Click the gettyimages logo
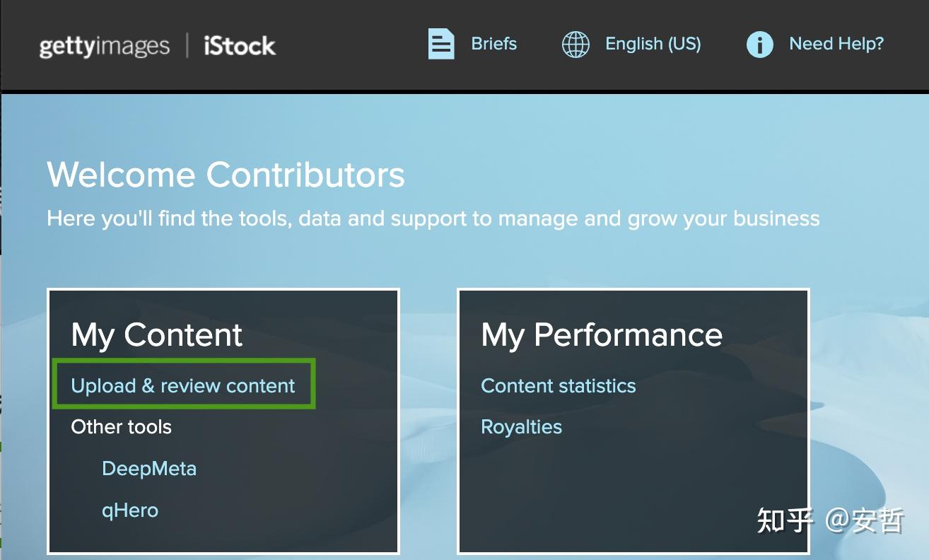Screen dimensions: 929x560 click(105, 47)
